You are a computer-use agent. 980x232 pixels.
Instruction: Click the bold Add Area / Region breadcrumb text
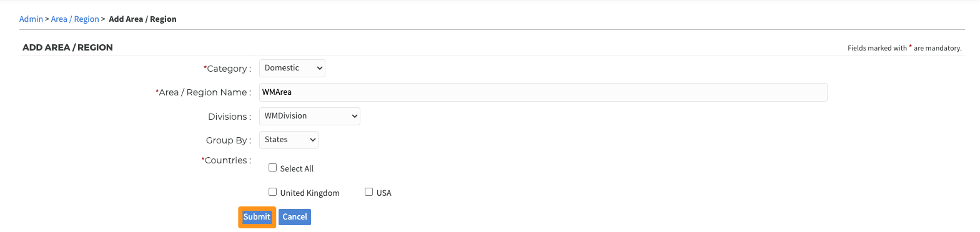coord(142,19)
